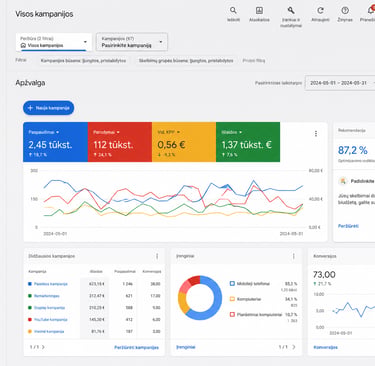
Task: Open the Peržiūrėti kampanijas link
Action: click(x=137, y=347)
